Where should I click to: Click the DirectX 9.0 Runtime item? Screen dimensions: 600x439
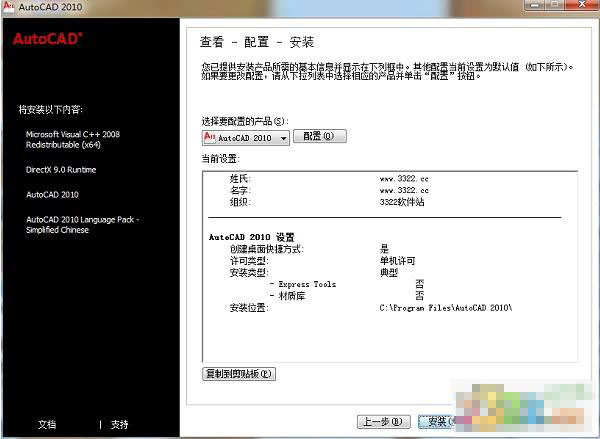(x=61, y=170)
